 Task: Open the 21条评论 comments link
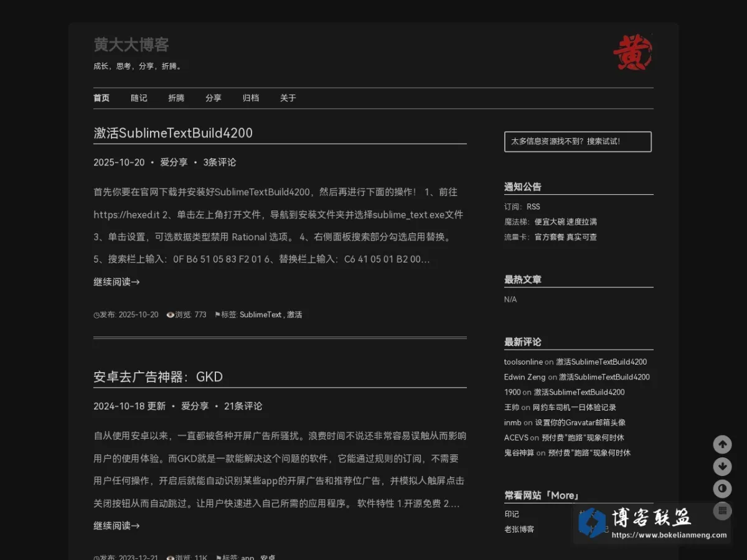(x=243, y=406)
